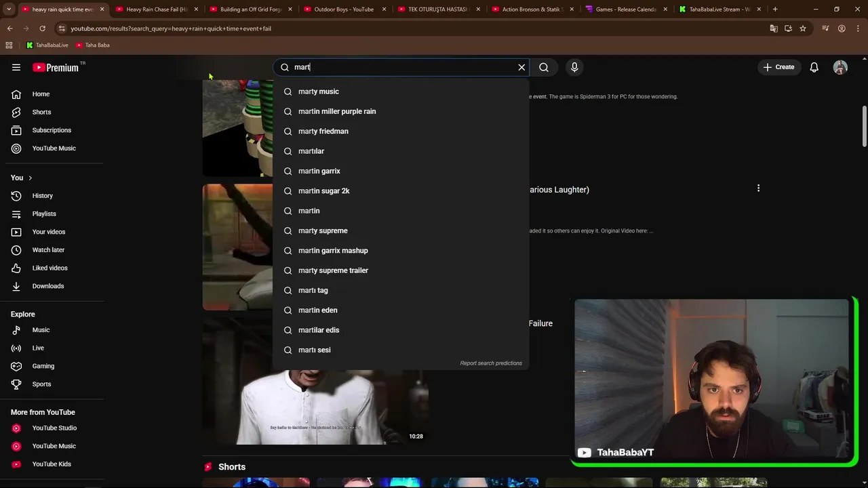Reload the page
Viewport: 868px width, 488px height.
[x=42, y=28]
